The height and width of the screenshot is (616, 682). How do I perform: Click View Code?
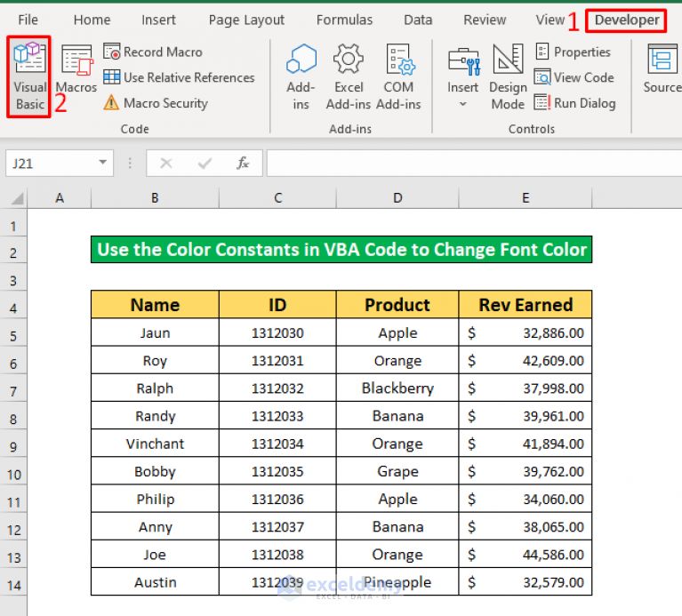[x=574, y=77]
